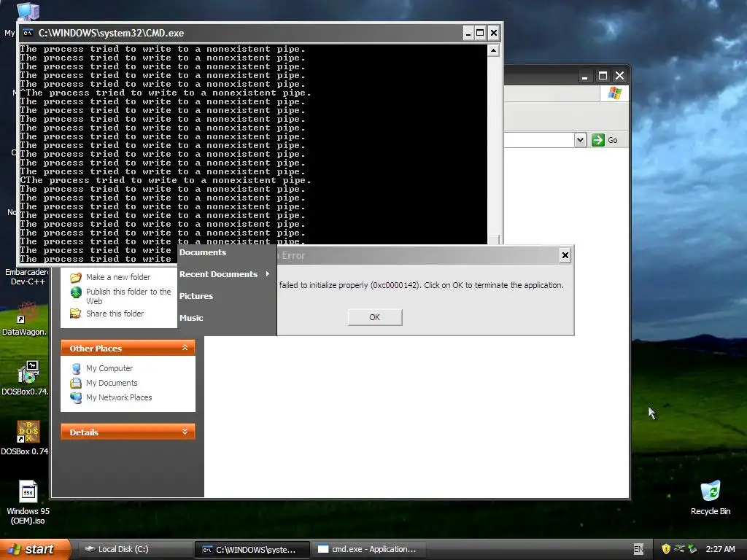Click Publish this folder to the Web
This screenshot has width=747, height=560.
coord(128,296)
